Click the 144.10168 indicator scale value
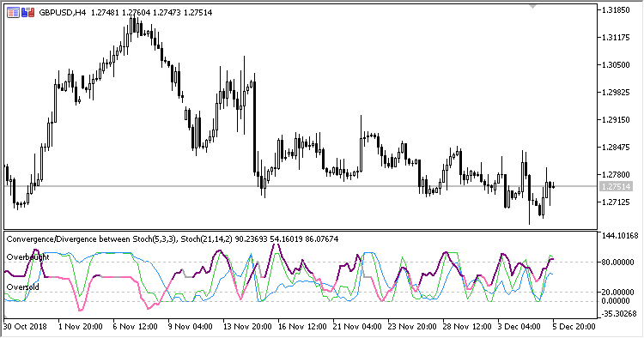The height and width of the screenshot is (338, 644). point(620,235)
